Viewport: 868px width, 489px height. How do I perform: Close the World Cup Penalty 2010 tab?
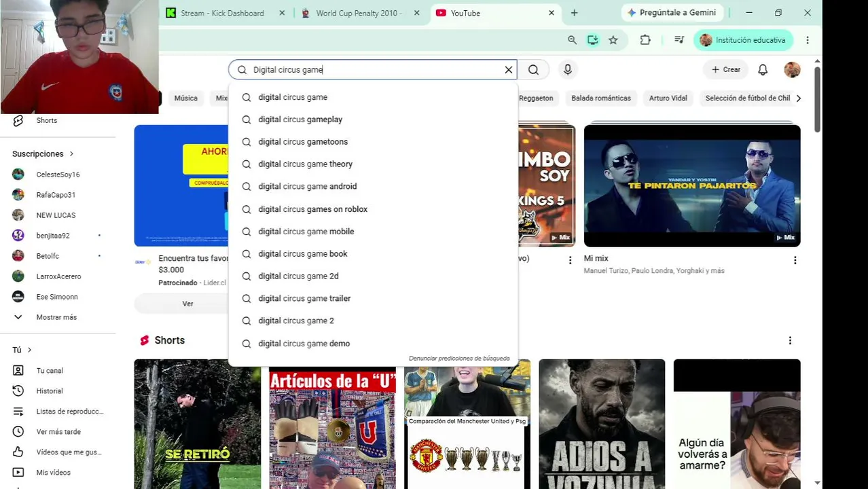tap(416, 13)
